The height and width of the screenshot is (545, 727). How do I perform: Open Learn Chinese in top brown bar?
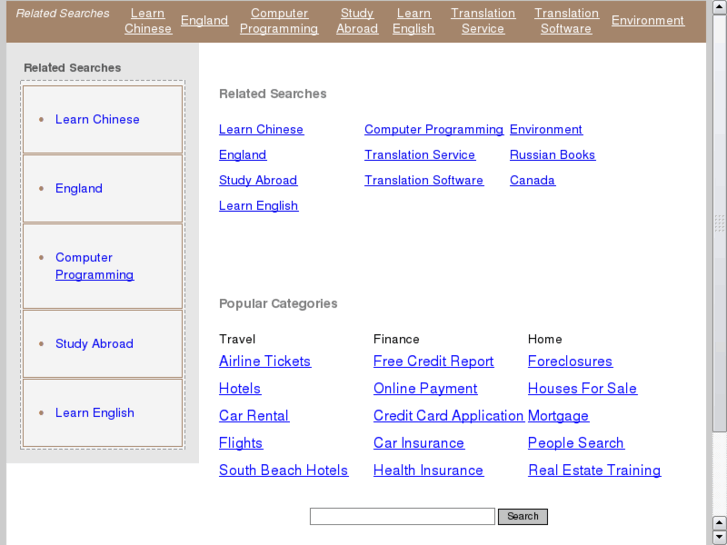point(148,21)
